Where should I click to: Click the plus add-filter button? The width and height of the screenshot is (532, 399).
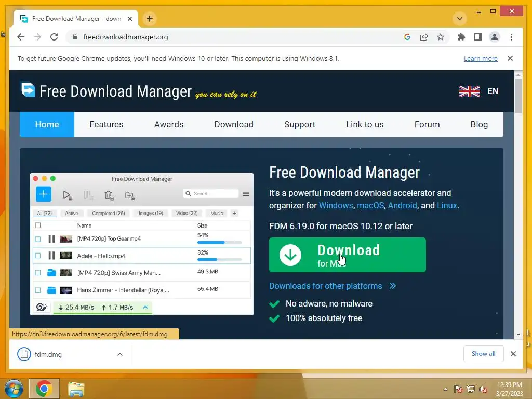coord(234,213)
